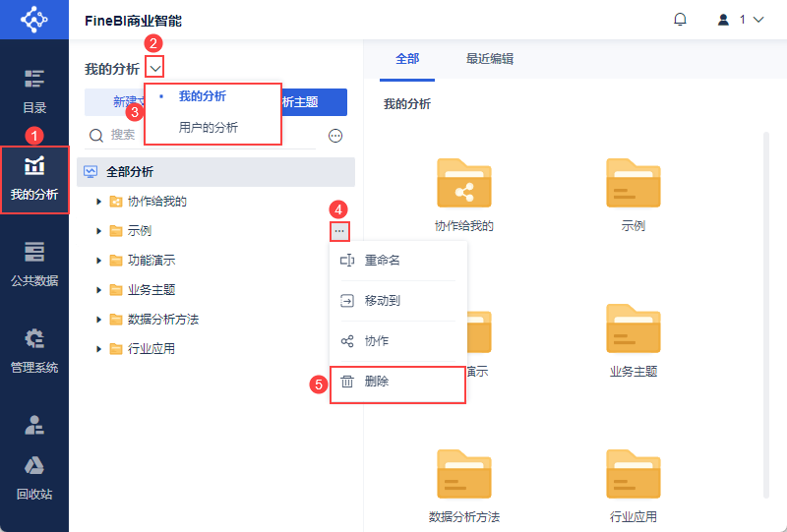Expand the 业务主题 tree folder
Viewport: 787px width, 532px height.
(x=99, y=290)
